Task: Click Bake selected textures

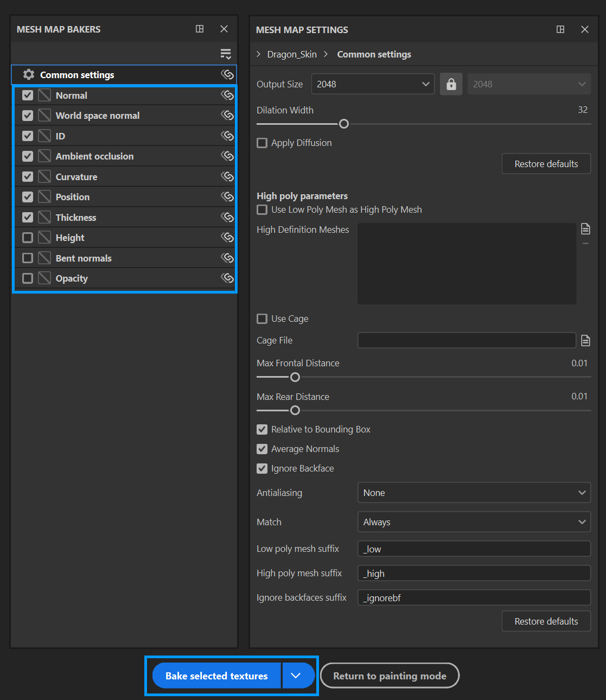Action: (216, 676)
